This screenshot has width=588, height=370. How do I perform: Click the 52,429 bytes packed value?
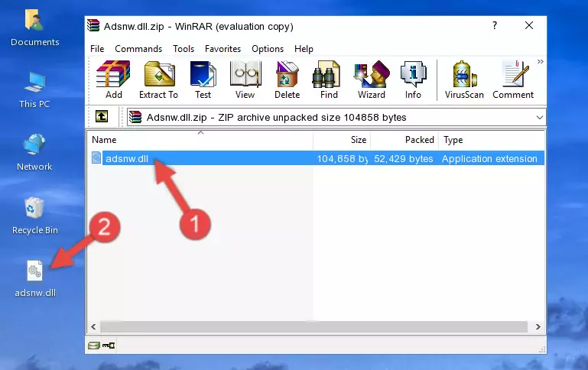click(x=404, y=158)
